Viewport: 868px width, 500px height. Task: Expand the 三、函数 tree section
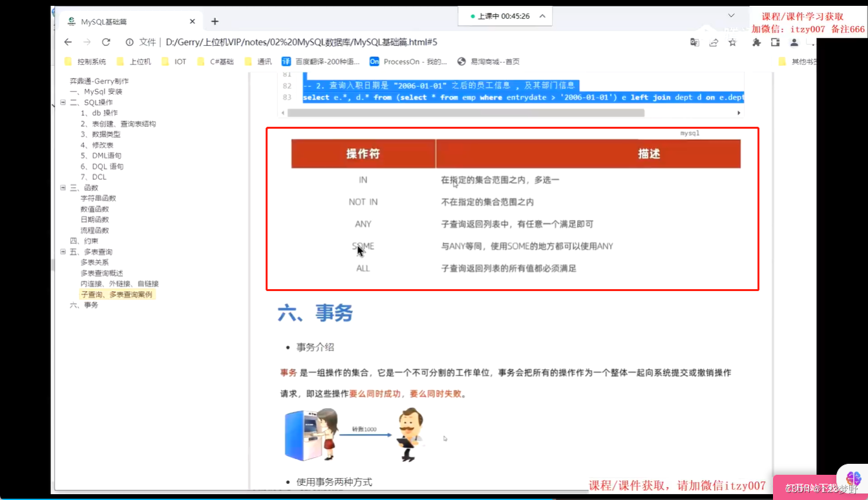[62, 187]
